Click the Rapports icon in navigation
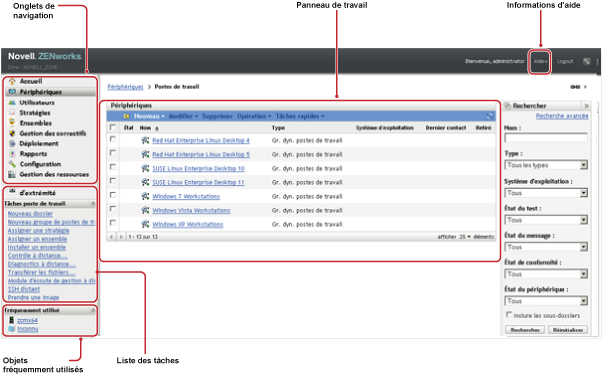Screen dimensions: 602x376 point(12,154)
